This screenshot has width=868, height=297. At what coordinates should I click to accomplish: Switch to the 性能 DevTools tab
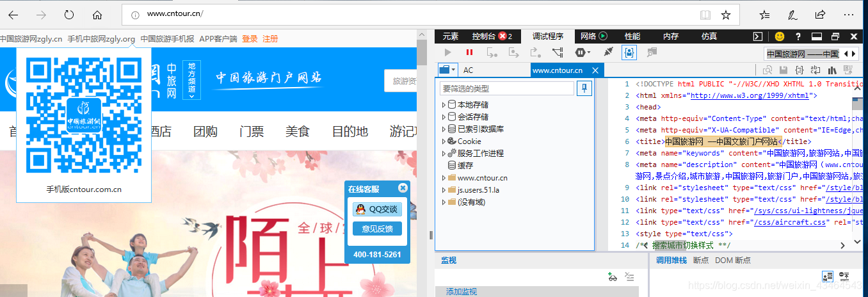[632, 36]
